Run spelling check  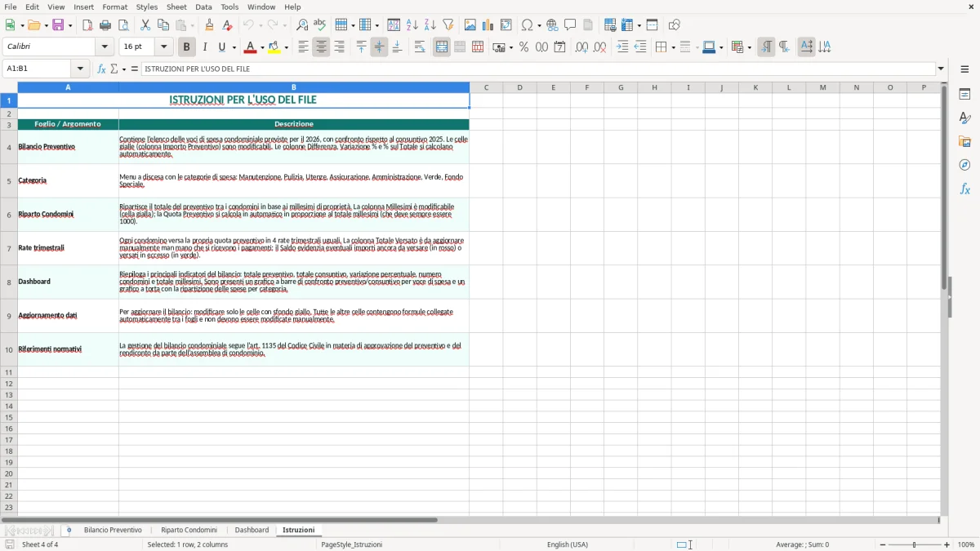click(x=320, y=25)
